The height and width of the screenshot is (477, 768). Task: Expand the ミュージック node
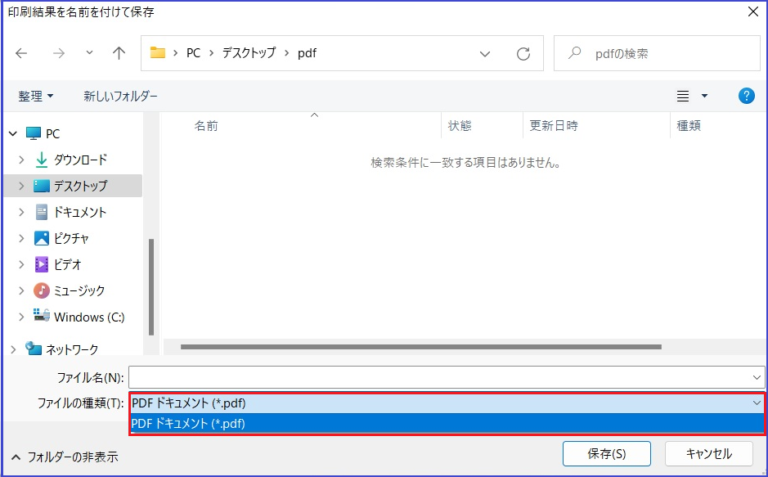[21, 290]
